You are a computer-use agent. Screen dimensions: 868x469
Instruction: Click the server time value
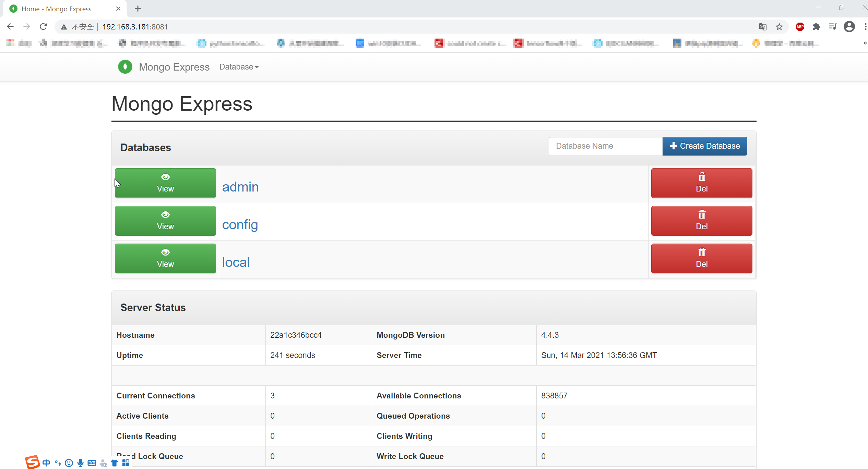point(599,355)
